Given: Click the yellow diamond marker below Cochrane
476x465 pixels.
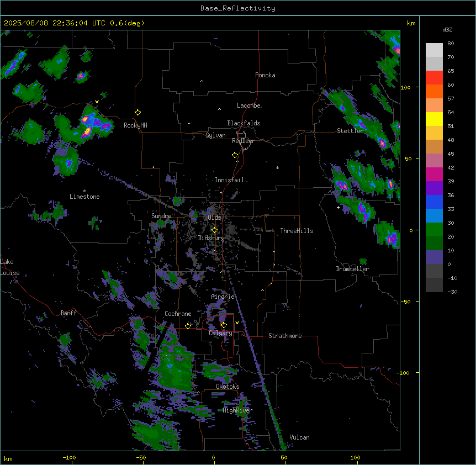Looking at the screenshot, I should 188,326.
